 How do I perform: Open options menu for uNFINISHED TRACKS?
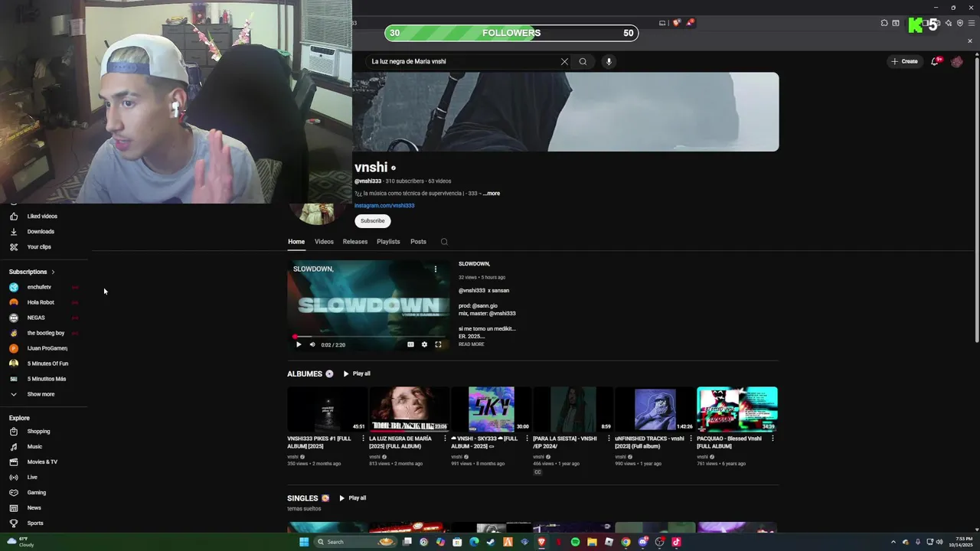[x=691, y=439]
